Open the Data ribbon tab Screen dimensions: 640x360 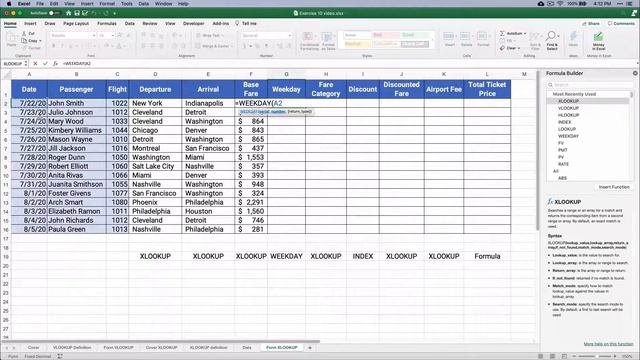tap(130, 24)
